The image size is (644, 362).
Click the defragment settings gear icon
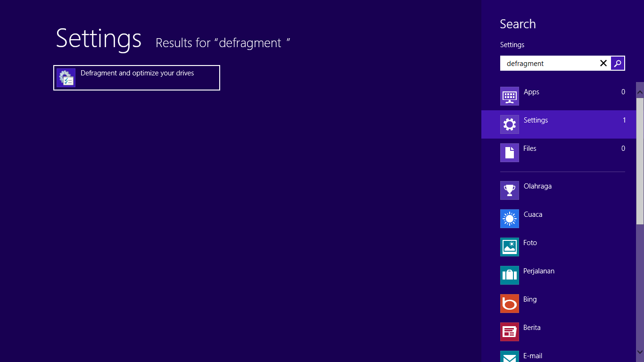[x=66, y=78]
